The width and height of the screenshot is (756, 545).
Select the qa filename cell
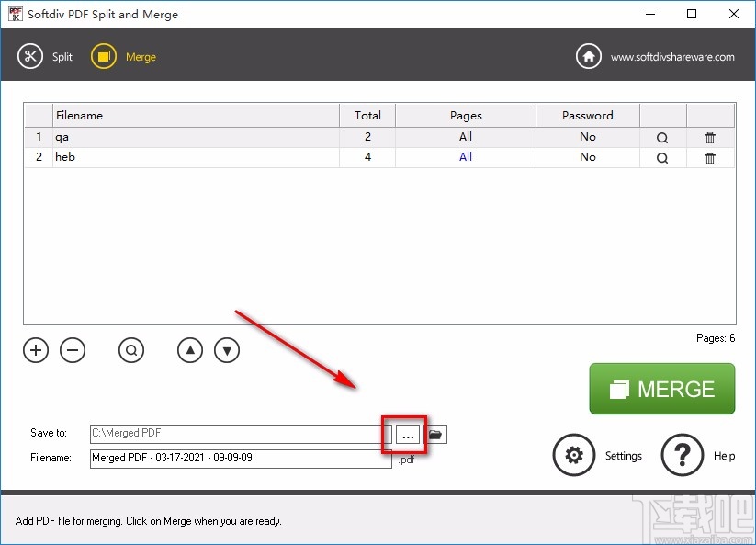click(x=196, y=137)
